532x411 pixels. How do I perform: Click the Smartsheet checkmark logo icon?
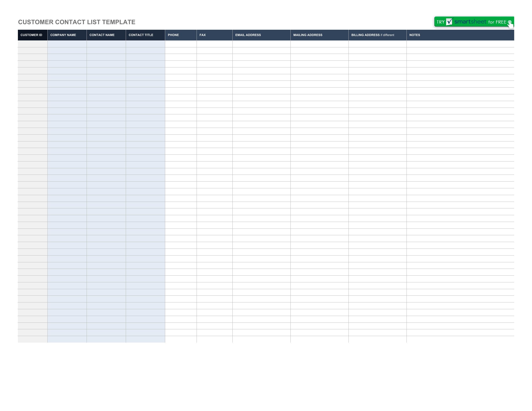tap(449, 22)
